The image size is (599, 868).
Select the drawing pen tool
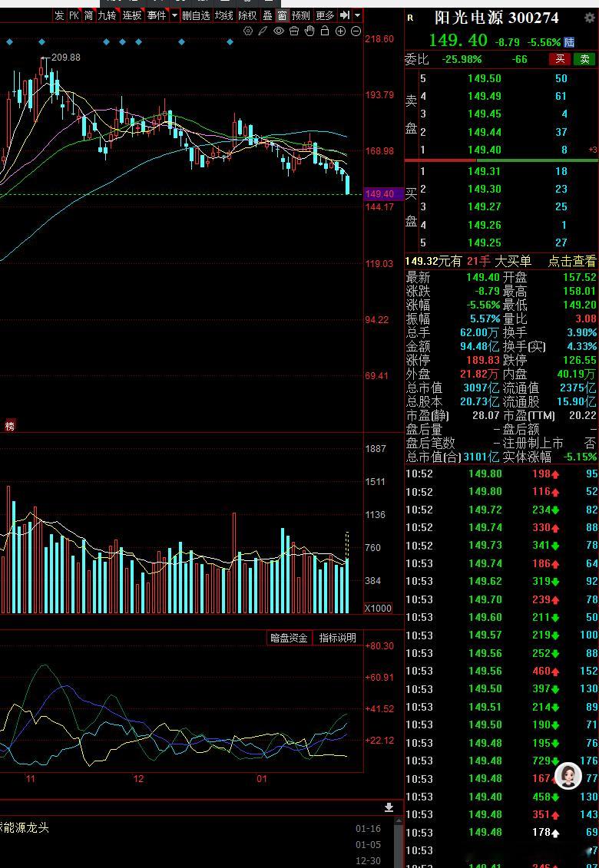pyautogui.click(x=263, y=31)
